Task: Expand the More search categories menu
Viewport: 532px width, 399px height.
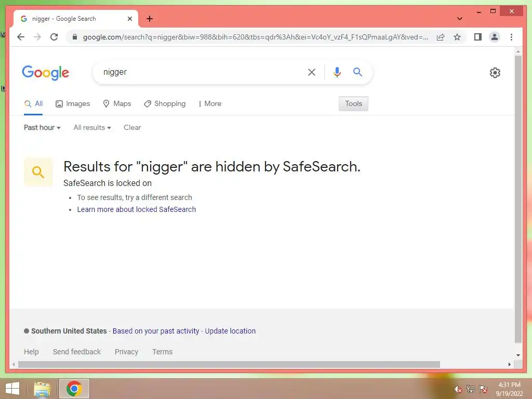Action: [x=210, y=103]
